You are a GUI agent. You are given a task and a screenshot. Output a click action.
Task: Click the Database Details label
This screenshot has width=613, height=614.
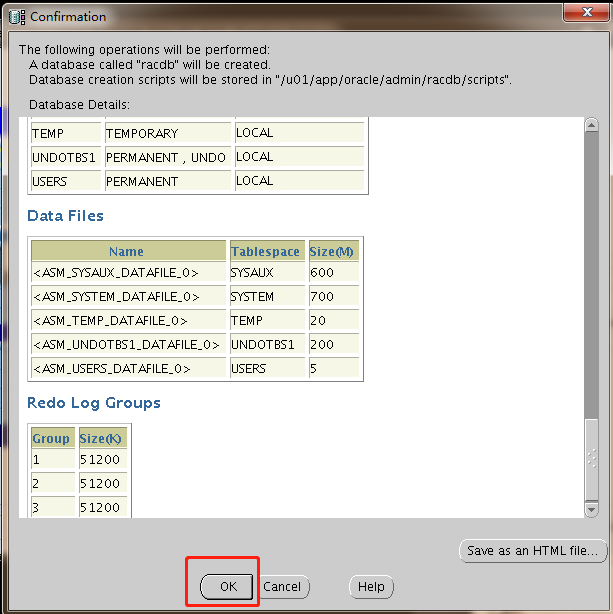coord(79,105)
